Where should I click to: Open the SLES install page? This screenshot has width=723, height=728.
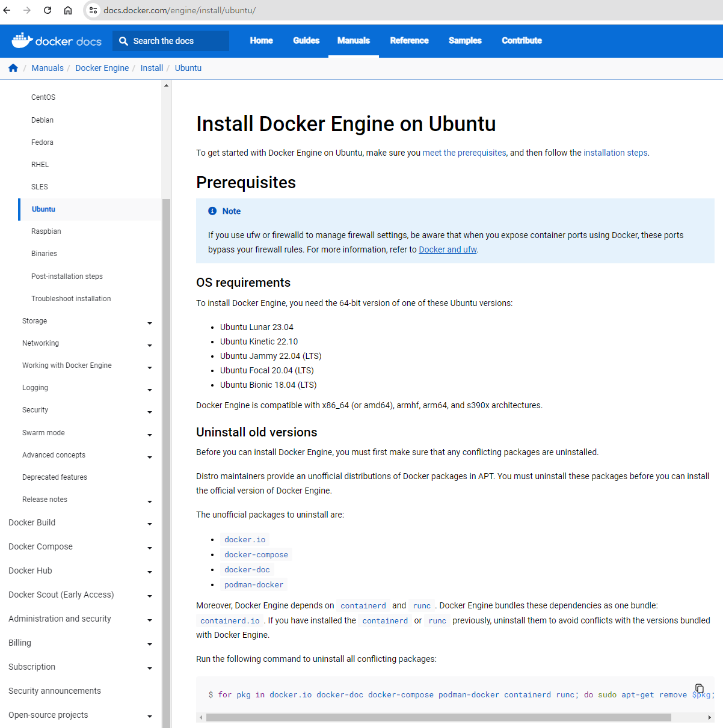[40, 187]
